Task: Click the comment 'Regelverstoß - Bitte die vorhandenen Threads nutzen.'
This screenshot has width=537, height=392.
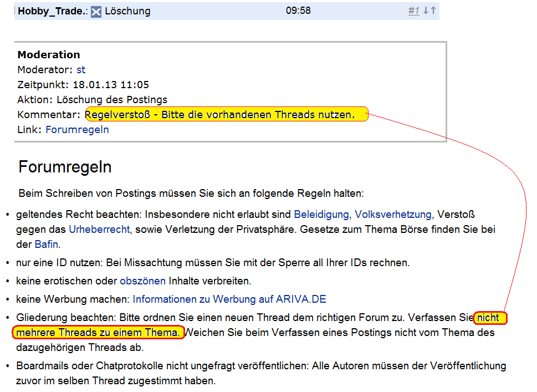Action: point(220,114)
